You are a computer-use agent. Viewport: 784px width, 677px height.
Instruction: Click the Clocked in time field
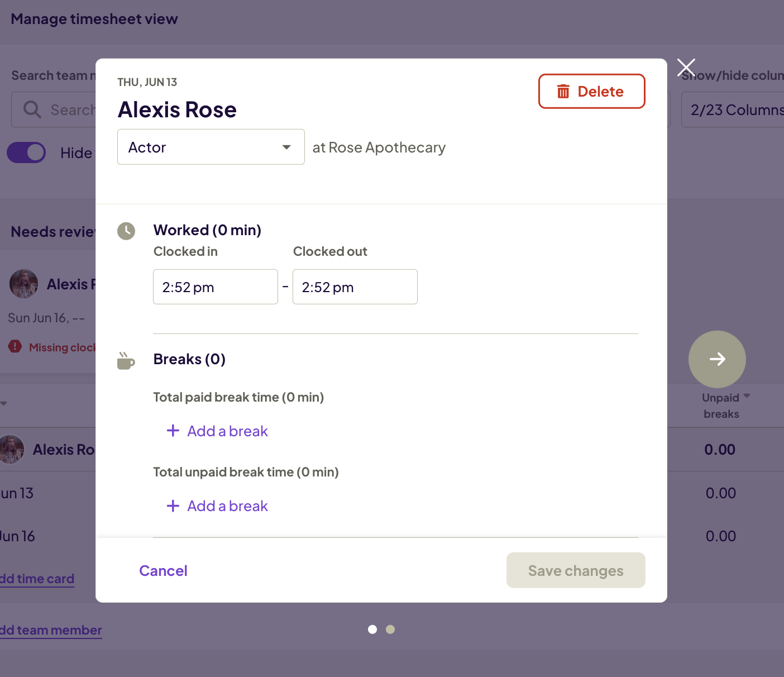[x=215, y=287]
